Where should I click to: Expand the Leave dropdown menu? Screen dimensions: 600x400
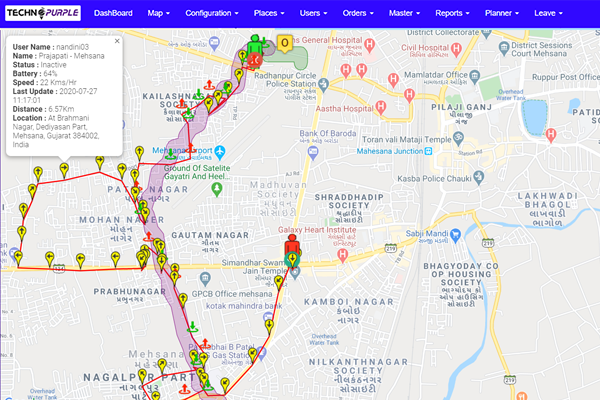[548, 13]
